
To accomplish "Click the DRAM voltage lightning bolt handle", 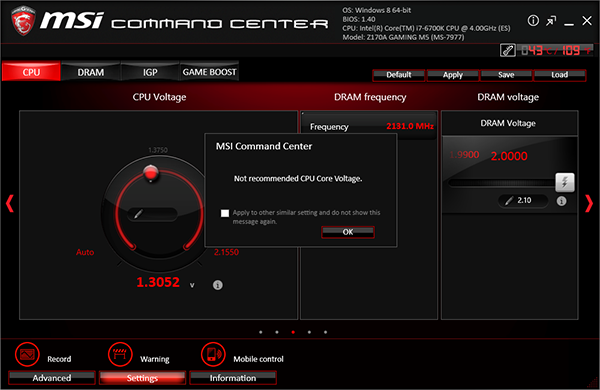I will point(565,182).
